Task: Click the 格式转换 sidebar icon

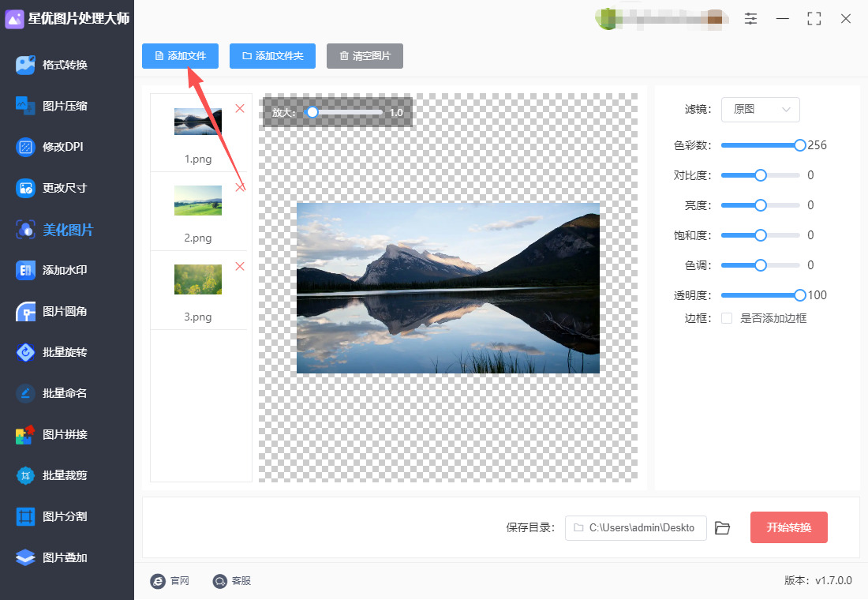Action: coord(25,65)
